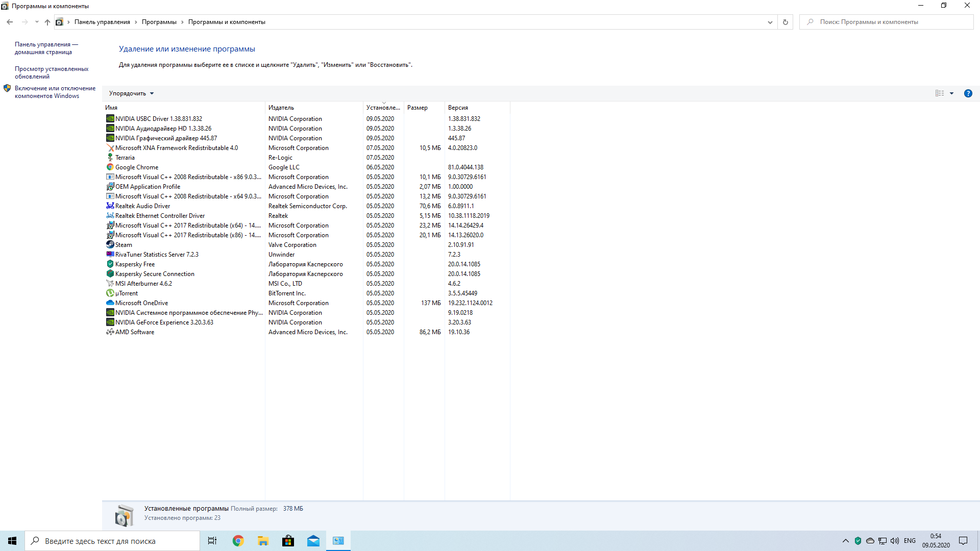
Task: Open Microsoft Store from the taskbar
Action: pyautogui.click(x=288, y=541)
